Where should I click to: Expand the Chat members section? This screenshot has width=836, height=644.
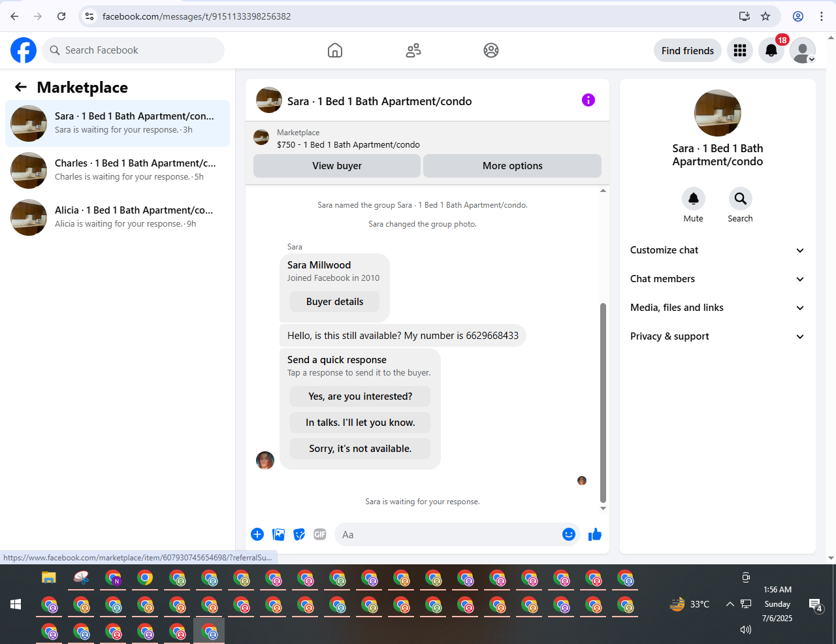[x=717, y=279]
